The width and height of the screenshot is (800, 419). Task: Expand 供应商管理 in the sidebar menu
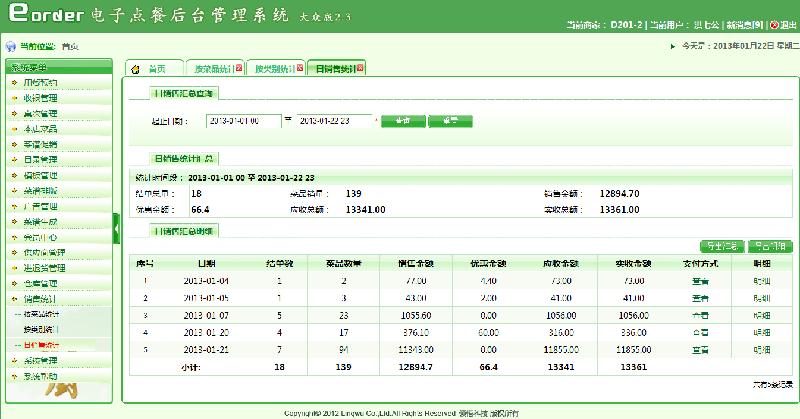(x=44, y=253)
